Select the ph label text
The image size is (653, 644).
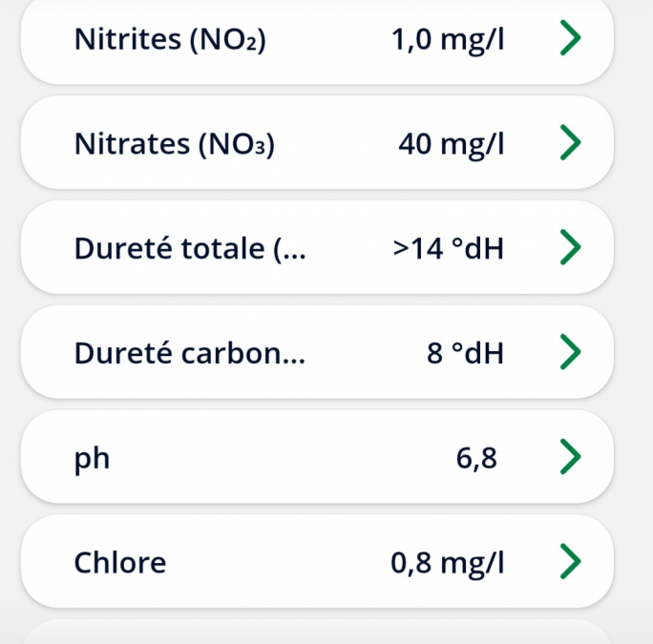tap(92, 459)
